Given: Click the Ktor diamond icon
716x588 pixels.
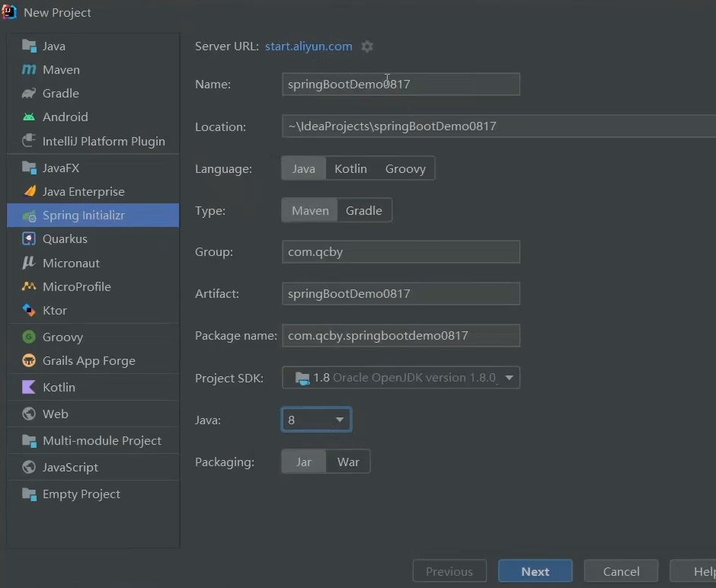Looking at the screenshot, I should 29,311.
